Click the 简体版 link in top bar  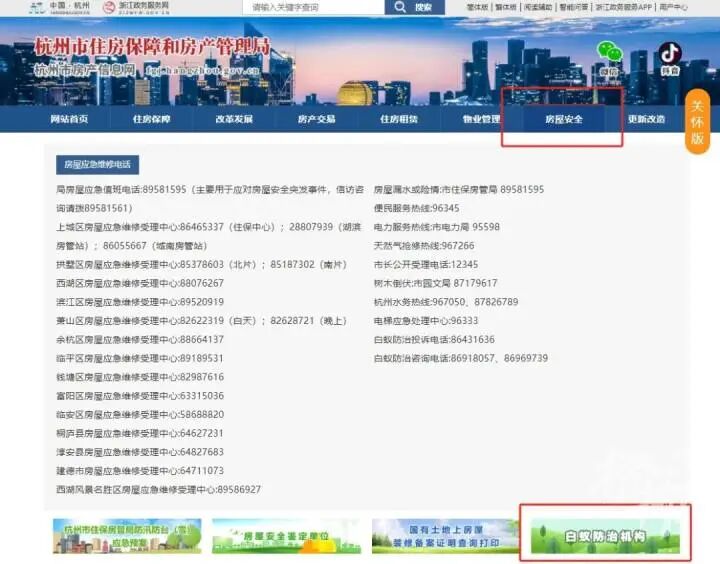pos(477,7)
